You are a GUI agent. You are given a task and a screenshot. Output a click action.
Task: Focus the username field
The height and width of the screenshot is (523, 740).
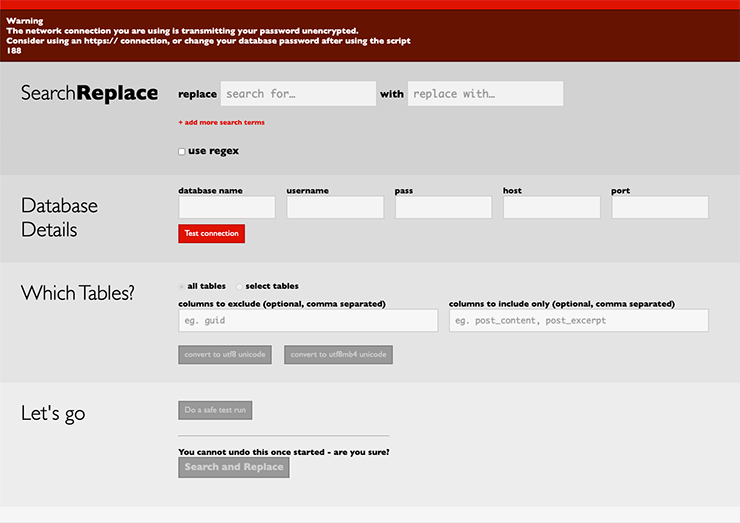pyautogui.click(x=335, y=207)
